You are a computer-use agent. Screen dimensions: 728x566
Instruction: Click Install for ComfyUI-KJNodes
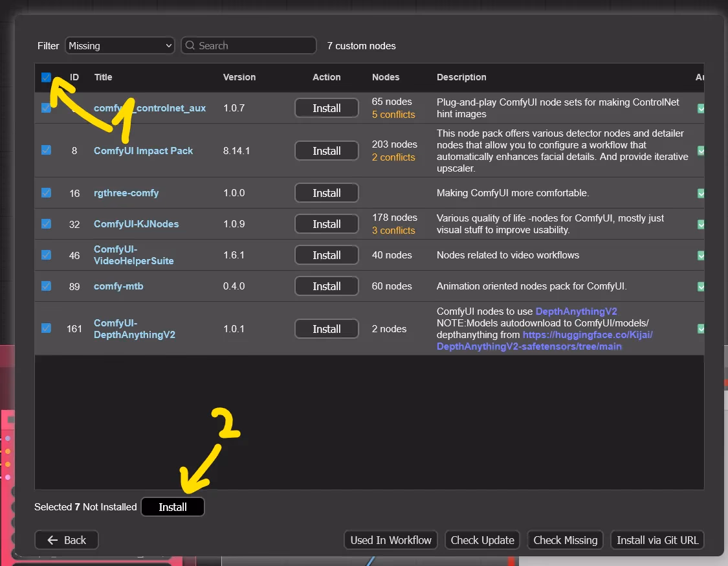[327, 223]
